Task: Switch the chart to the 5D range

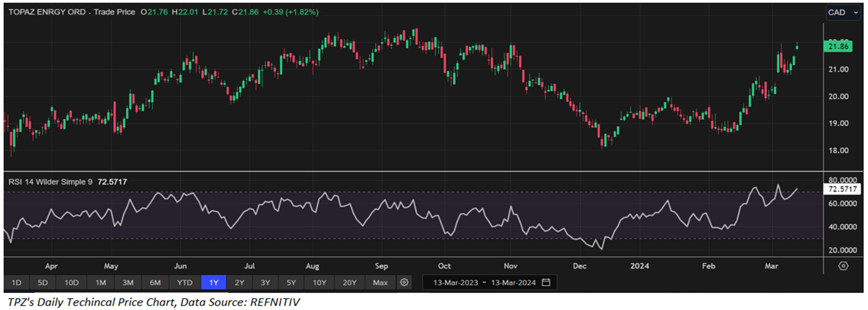Action: tap(44, 282)
